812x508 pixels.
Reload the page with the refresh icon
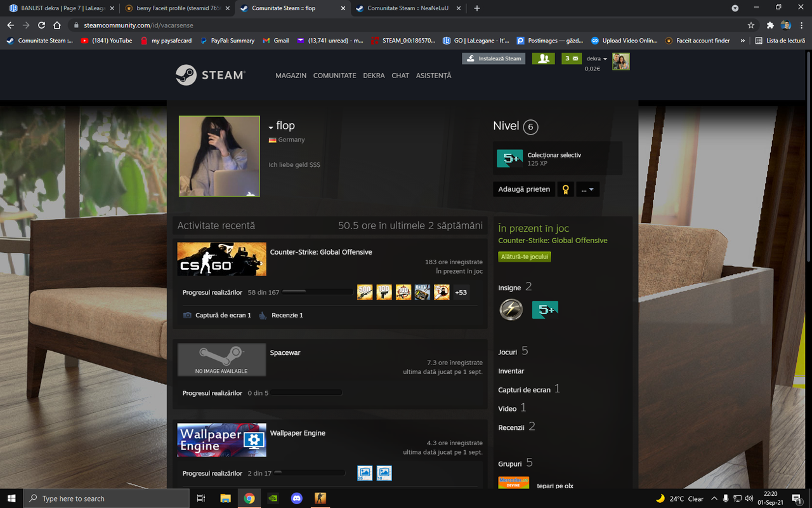click(41, 25)
